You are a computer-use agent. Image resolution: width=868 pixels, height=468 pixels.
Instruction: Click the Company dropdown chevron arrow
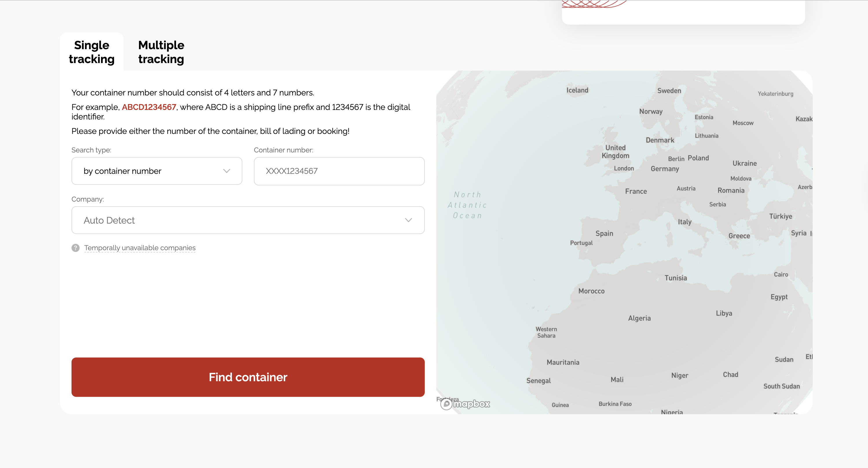[409, 220]
